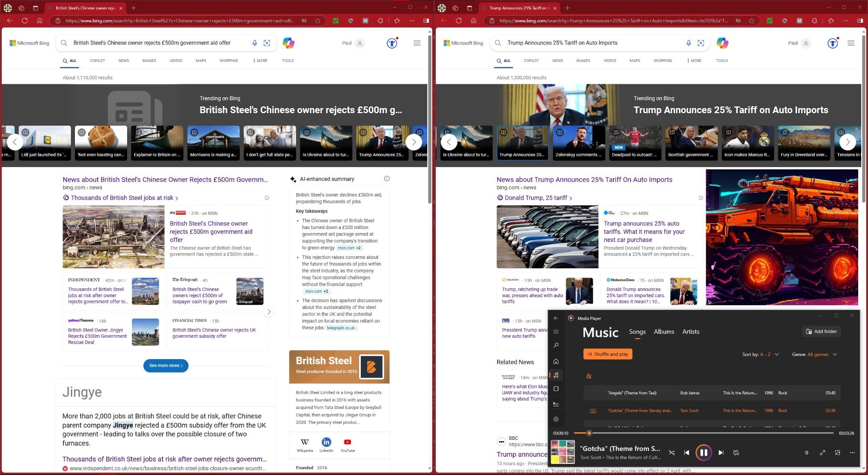The height and width of the screenshot is (475, 868).
Task: Go back in right trending carousel left arrow
Action: (x=449, y=142)
